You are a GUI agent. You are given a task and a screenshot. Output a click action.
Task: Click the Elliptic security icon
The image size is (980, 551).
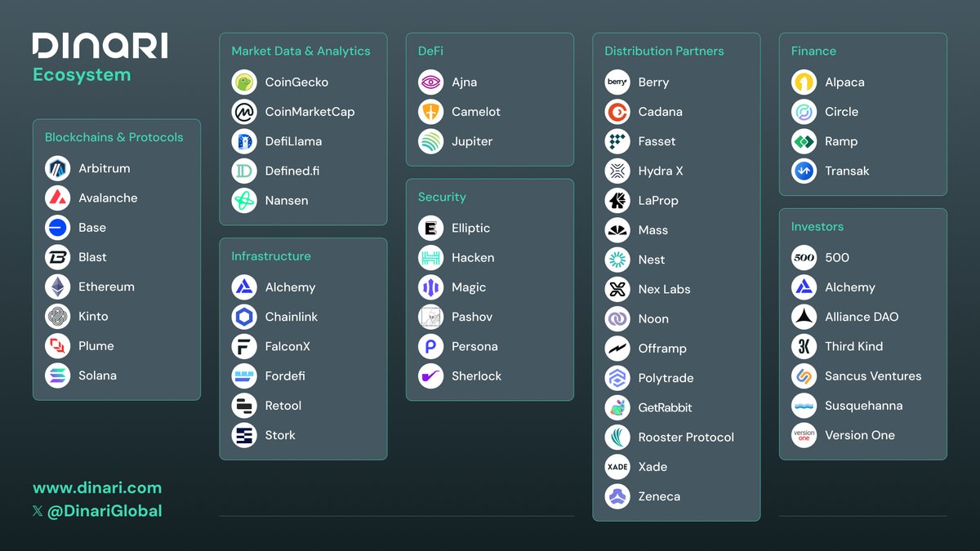coord(430,228)
